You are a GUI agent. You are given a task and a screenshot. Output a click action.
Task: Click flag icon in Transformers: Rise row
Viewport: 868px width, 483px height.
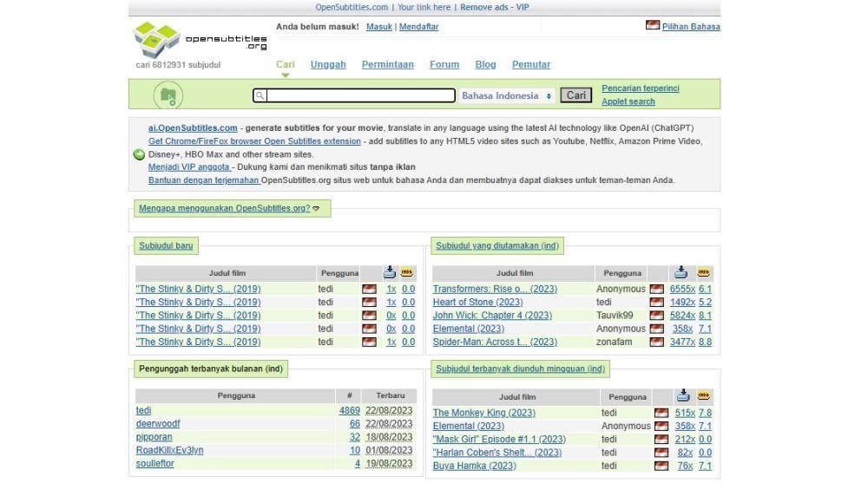(x=656, y=289)
